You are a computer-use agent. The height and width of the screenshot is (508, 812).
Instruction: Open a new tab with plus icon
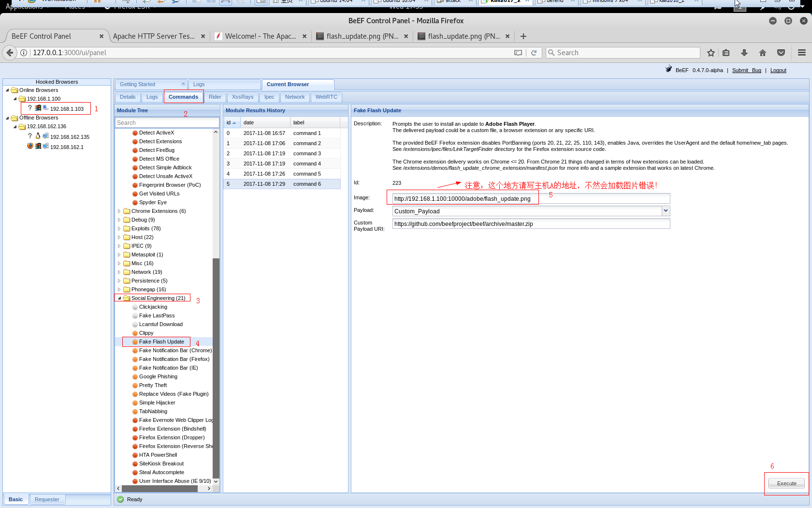pos(523,36)
